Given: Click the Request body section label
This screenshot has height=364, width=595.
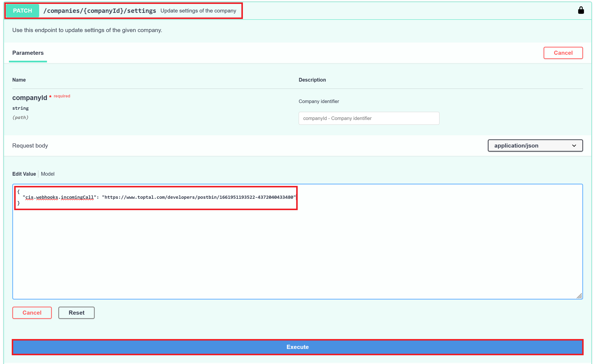Looking at the screenshot, I should point(30,145).
